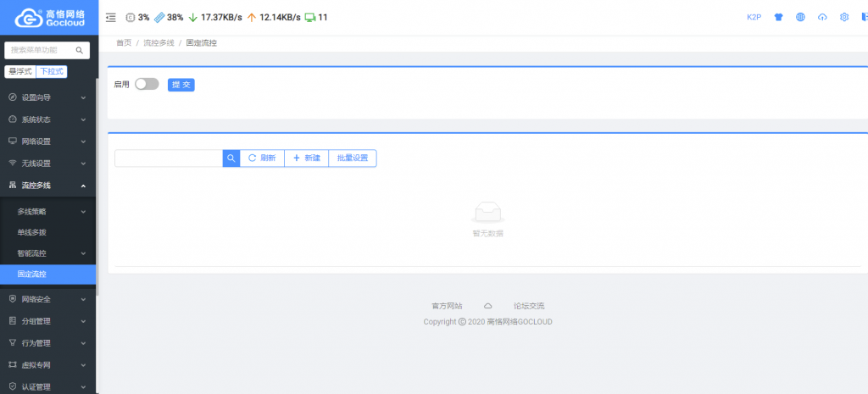The width and height of the screenshot is (868, 394).
Task: Click the t-shirt theme icon
Action: coord(778,17)
